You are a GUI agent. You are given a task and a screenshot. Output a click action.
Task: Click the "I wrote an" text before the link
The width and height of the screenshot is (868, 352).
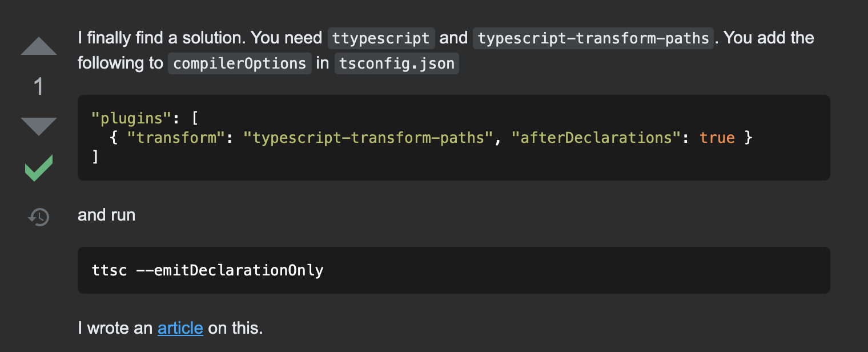116,328
